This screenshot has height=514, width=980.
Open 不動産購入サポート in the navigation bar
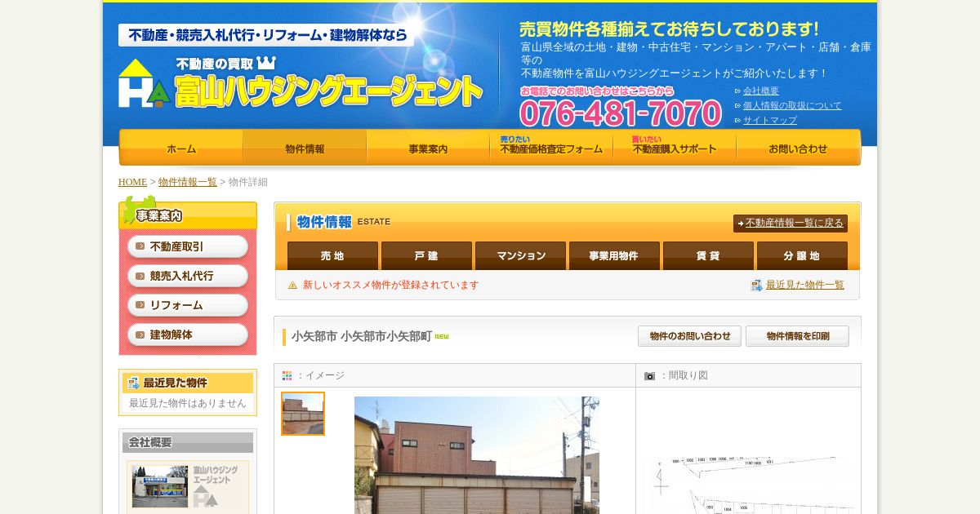675,148
